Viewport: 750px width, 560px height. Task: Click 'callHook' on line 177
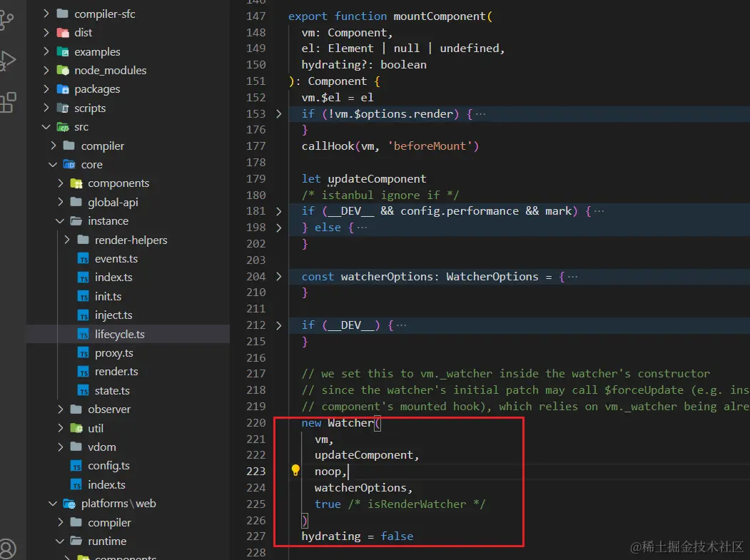click(328, 146)
